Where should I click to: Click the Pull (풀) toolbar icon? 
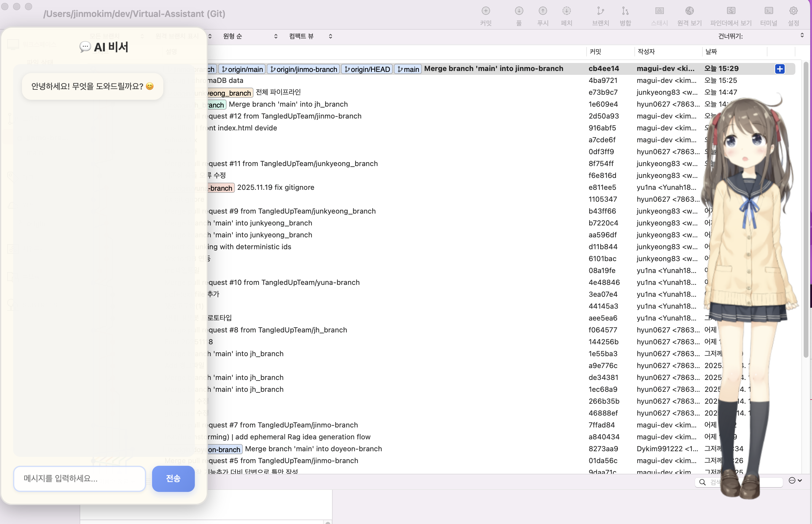pyautogui.click(x=519, y=11)
